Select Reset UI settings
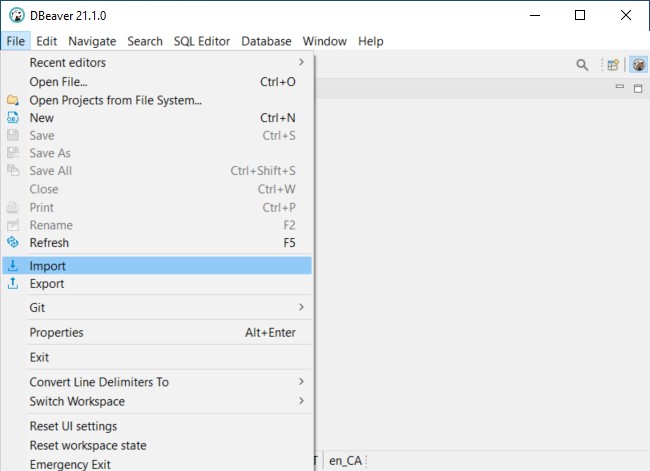Screen dimensions: 650x471 (x=157, y=426)
